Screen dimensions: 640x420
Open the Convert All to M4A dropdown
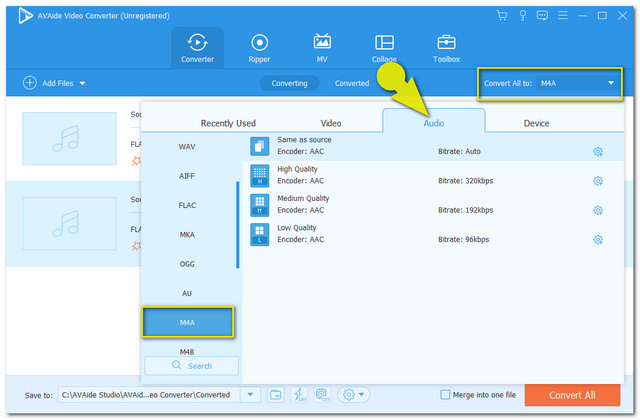(576, 83)
